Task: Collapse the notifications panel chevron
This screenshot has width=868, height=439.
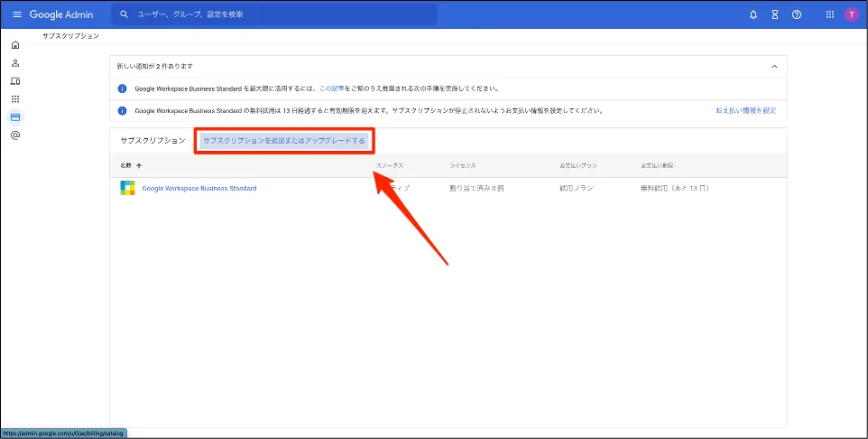Action: tap(774, 66)
